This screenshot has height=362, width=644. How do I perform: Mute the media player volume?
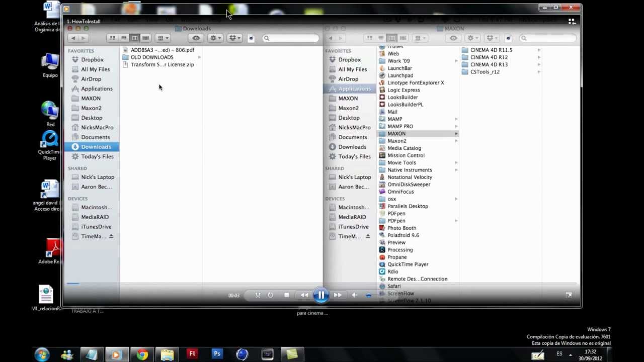coord(354,295)
